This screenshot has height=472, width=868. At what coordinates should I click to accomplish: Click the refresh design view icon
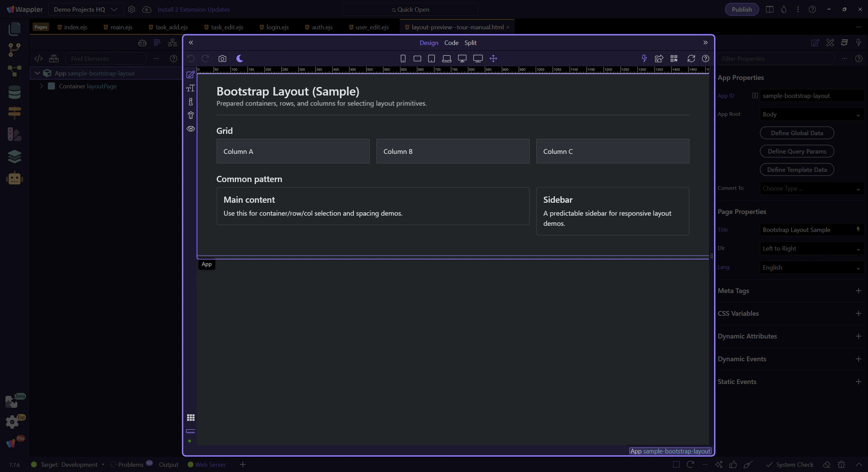point(691,58)
